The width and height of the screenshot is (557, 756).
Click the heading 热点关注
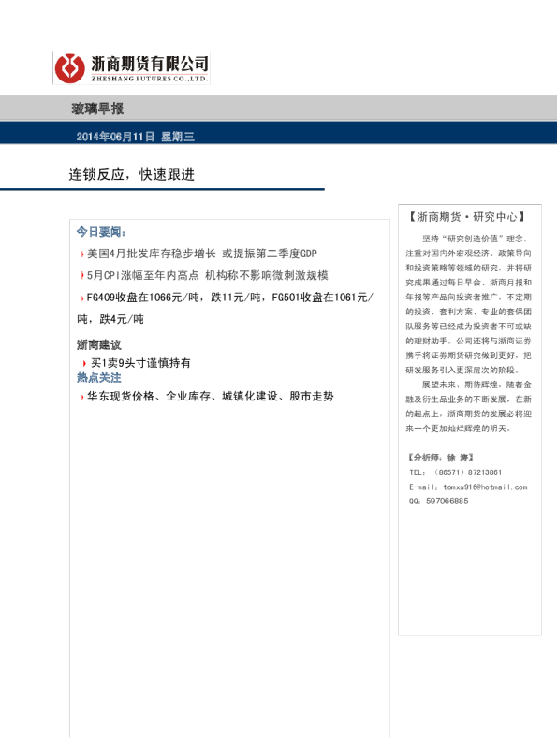pos(99,377)
